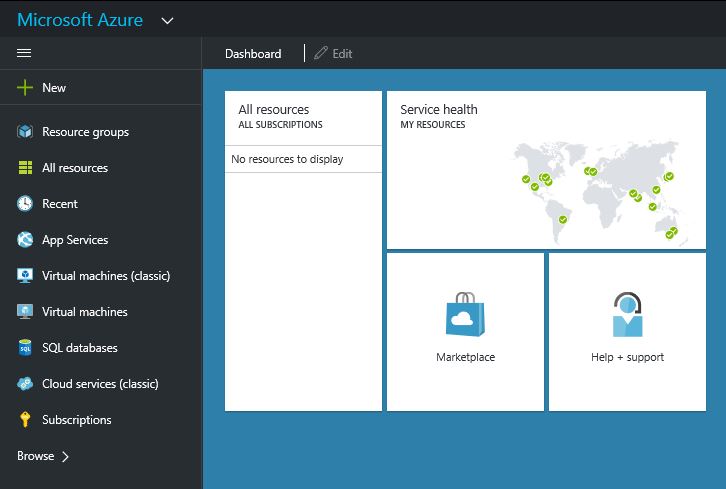726x489 pixels.
Task: Expand the Browse chevron arrow
Action: click(65, 457)
